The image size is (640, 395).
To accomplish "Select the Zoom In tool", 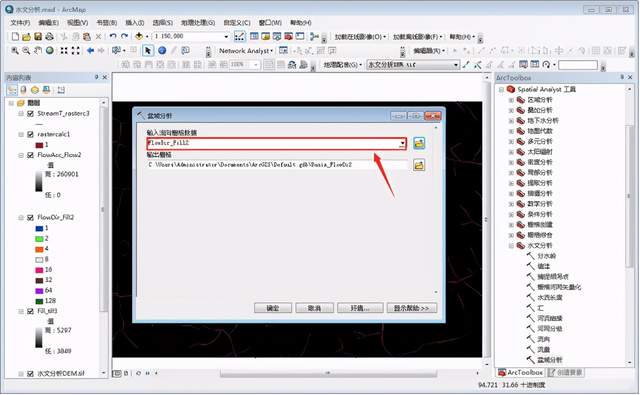I will (x=15, y=51).
